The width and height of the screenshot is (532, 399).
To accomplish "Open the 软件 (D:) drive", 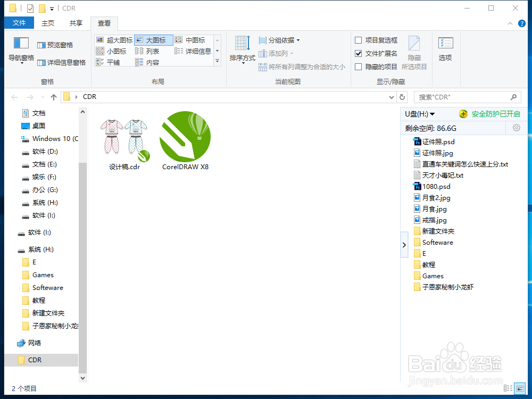I will click(x=40, y=151).
